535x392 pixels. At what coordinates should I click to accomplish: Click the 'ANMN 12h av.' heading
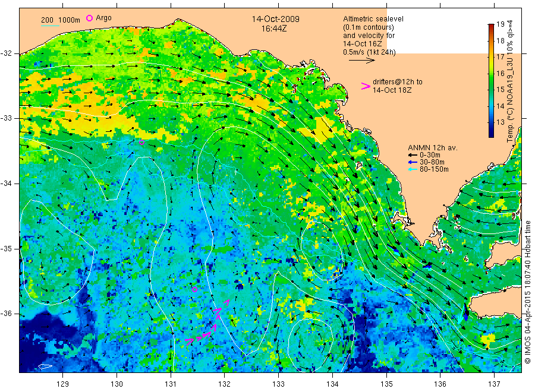[433, 148]
